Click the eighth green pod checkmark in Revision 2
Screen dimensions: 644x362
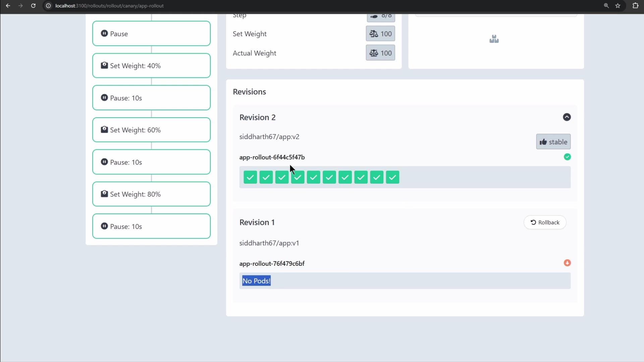(x=361, y=177)
